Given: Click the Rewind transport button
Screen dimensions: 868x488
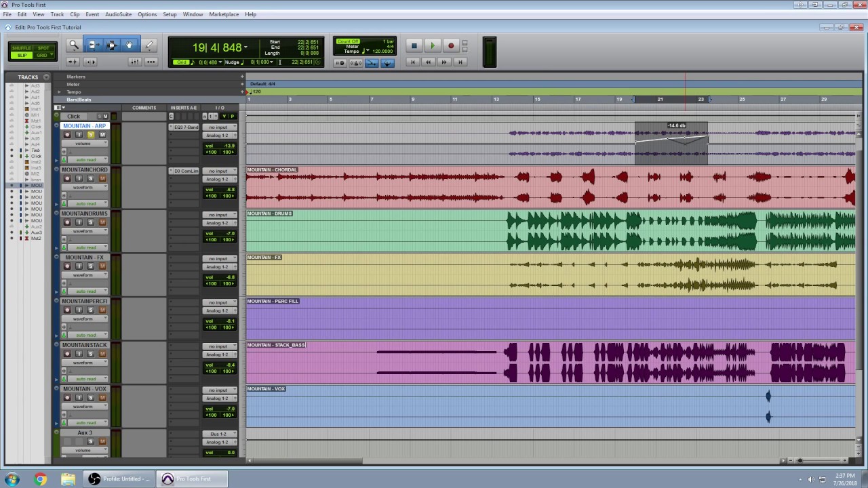Looking at the screenshot, I should [429, 62].
